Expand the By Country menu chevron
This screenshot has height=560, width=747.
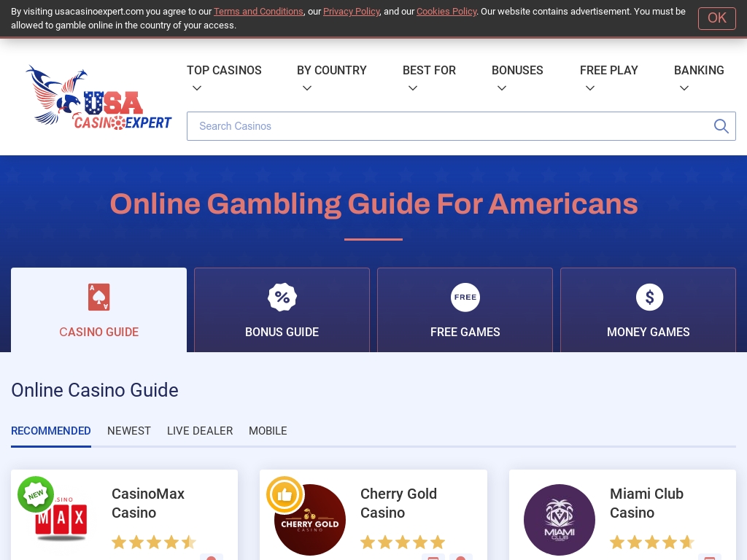[307, 88]
